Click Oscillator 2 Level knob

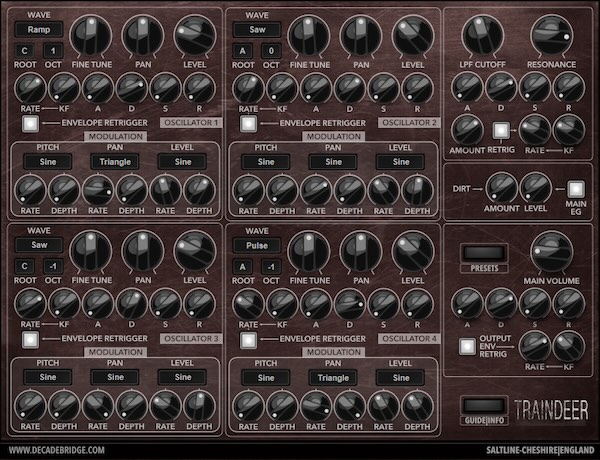pyautogui.click(x=413, y=36)
